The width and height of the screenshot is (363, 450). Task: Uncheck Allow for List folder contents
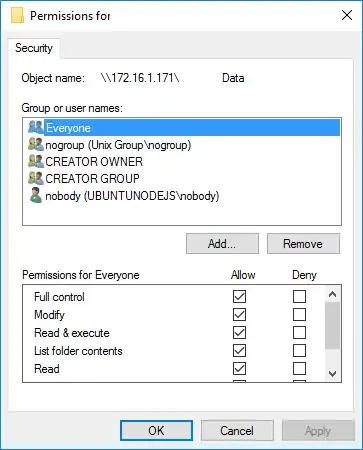click(x=239, y=350)
